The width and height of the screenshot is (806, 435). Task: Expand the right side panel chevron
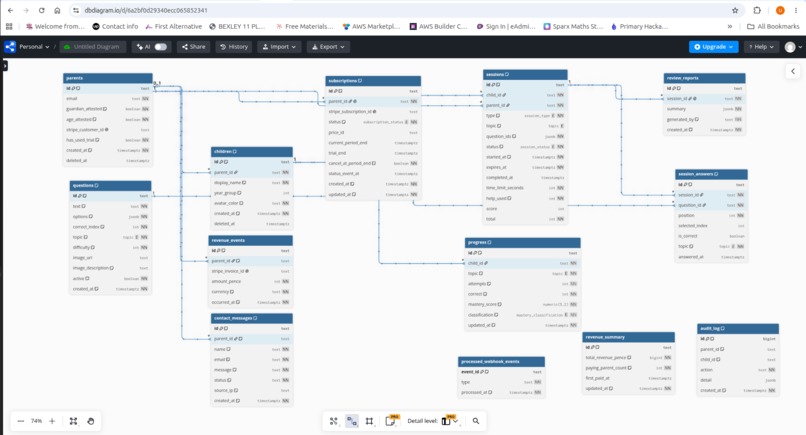click(793, 71)
